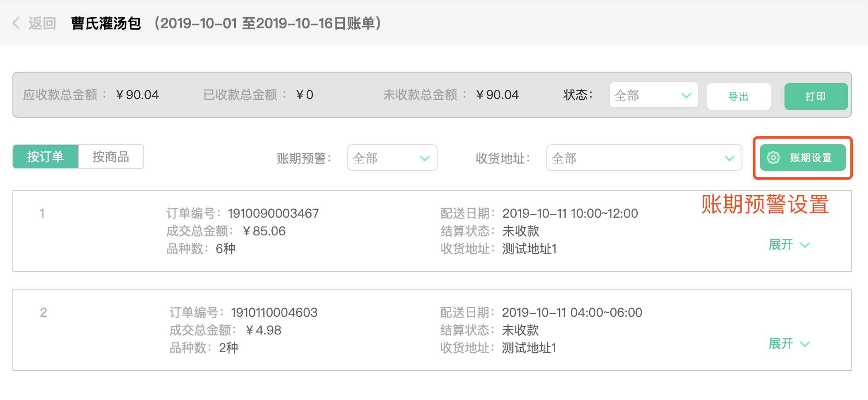Click chevron arrow in 收货地址 dropdown
868x400 pixels.
[729, 158]
